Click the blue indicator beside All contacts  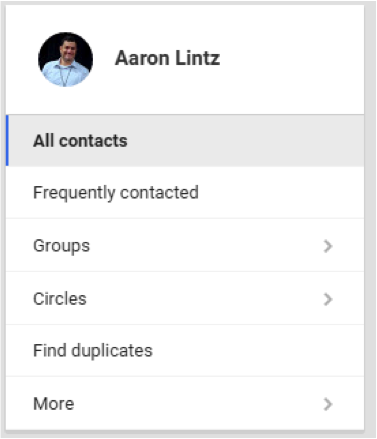7,140
